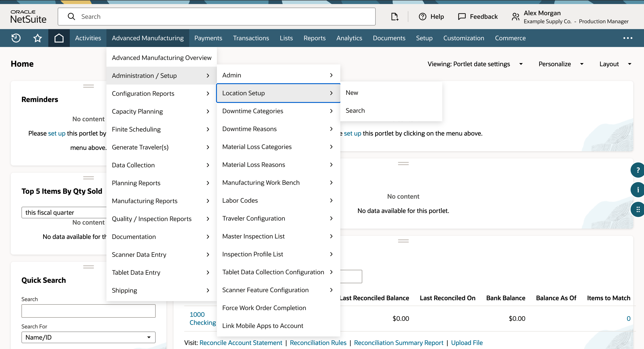The image size is (644, 349).
Task: Expand the Labor Codes submenu
Action: point(278,200)
